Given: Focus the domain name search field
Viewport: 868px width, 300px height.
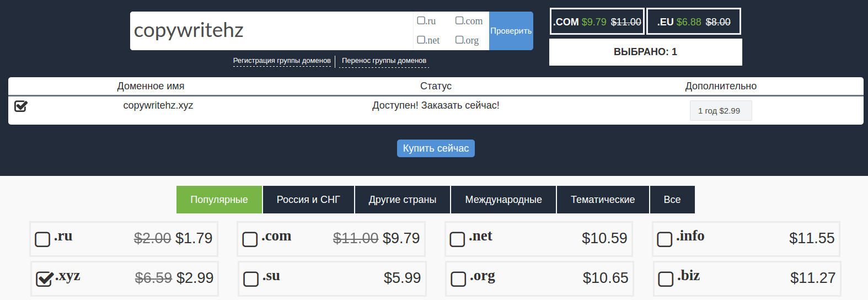Looking at the screenshot, I should coord(271,31).
